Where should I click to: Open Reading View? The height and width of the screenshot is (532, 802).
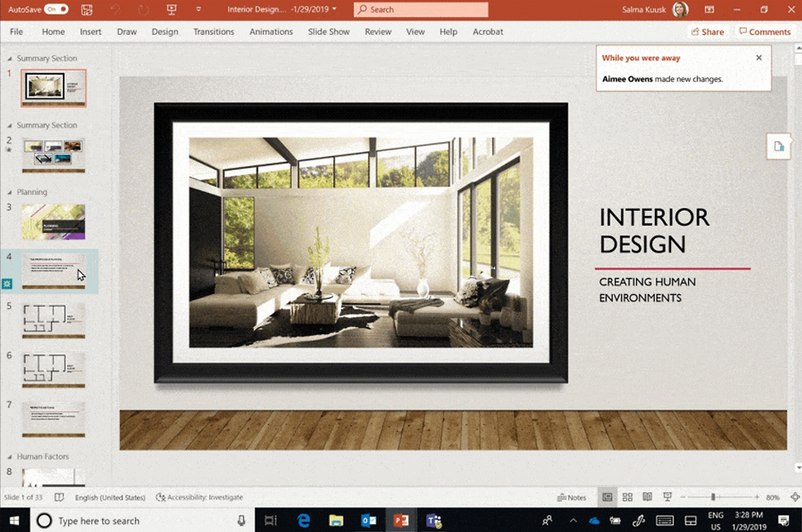click(648, 496)
